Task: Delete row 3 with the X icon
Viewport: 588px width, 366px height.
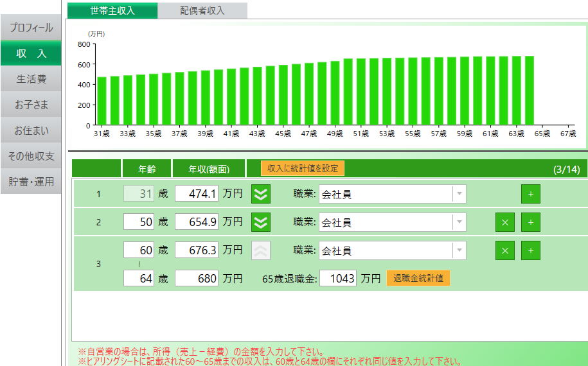Action: click(x=504, y=250)
